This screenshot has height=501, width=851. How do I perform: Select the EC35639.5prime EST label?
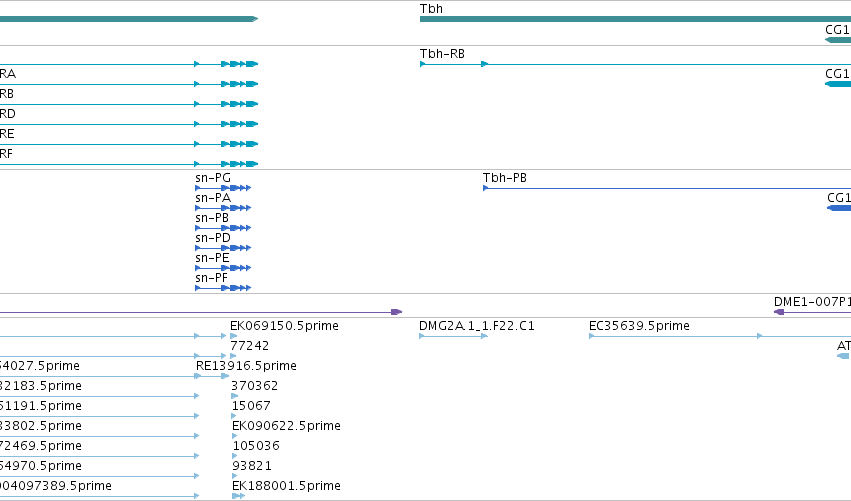639,326
